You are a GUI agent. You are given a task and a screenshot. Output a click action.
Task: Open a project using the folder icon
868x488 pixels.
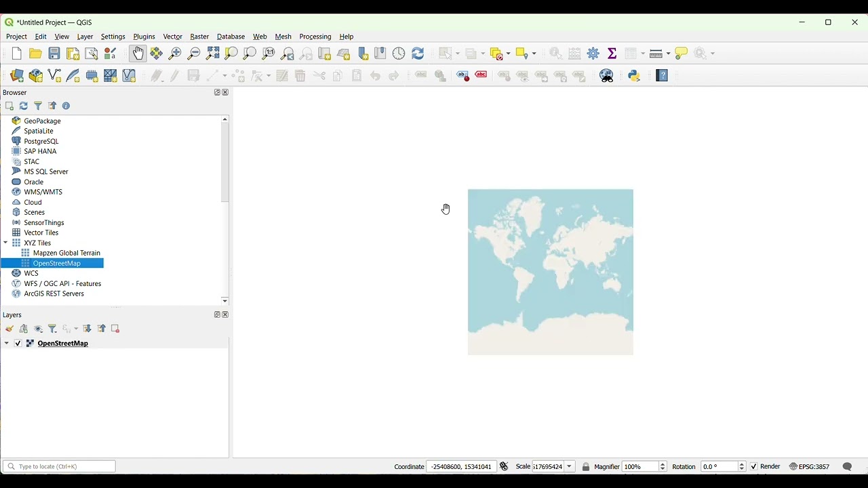[35, 54]
